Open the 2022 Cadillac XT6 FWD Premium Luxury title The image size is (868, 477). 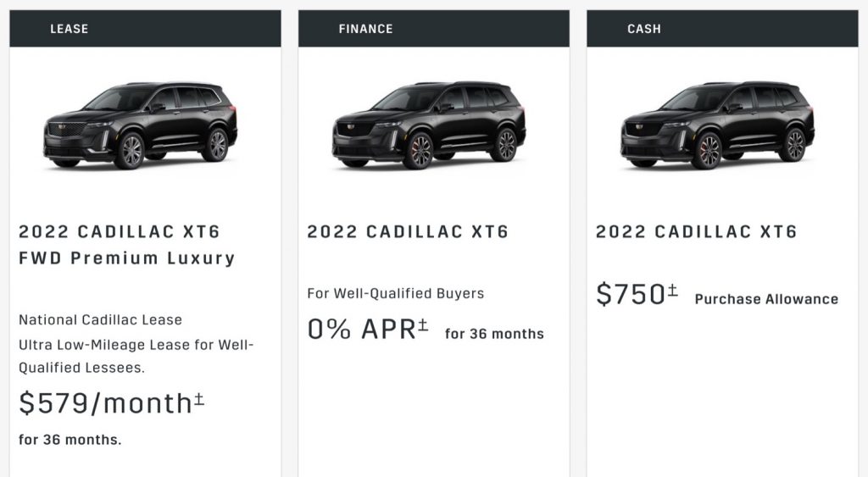coord(127,245)
